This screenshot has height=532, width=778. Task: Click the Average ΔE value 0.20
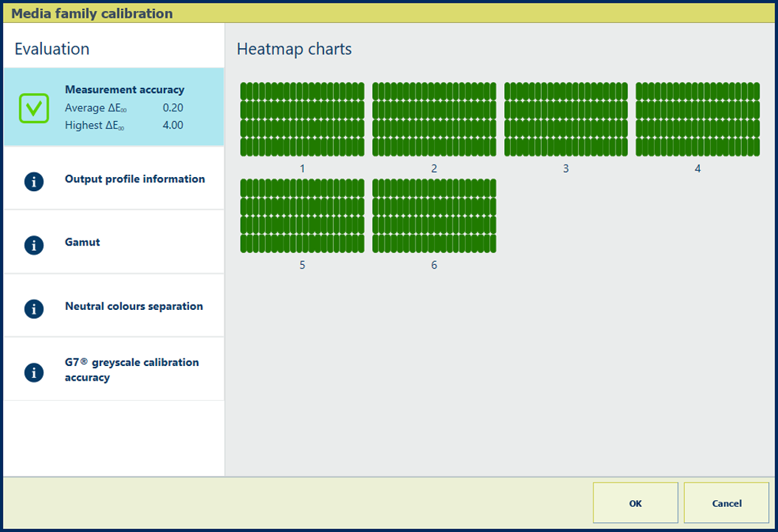[173, 108]
